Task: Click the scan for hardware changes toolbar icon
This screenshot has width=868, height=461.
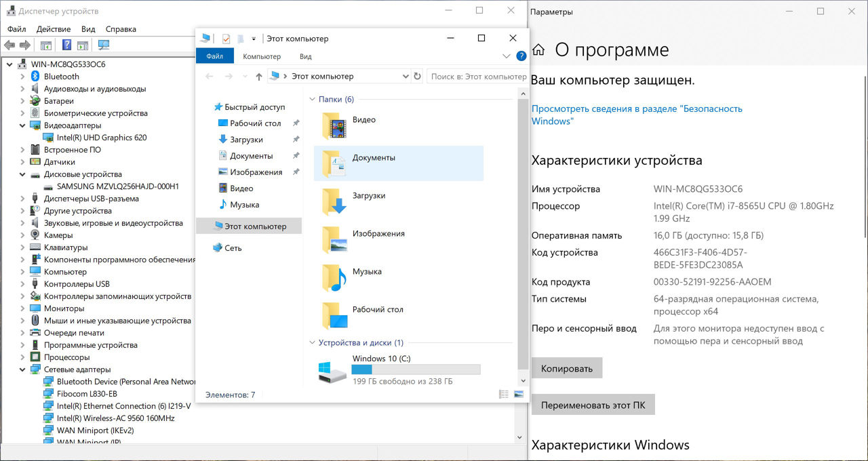Action: pos(104,45)
